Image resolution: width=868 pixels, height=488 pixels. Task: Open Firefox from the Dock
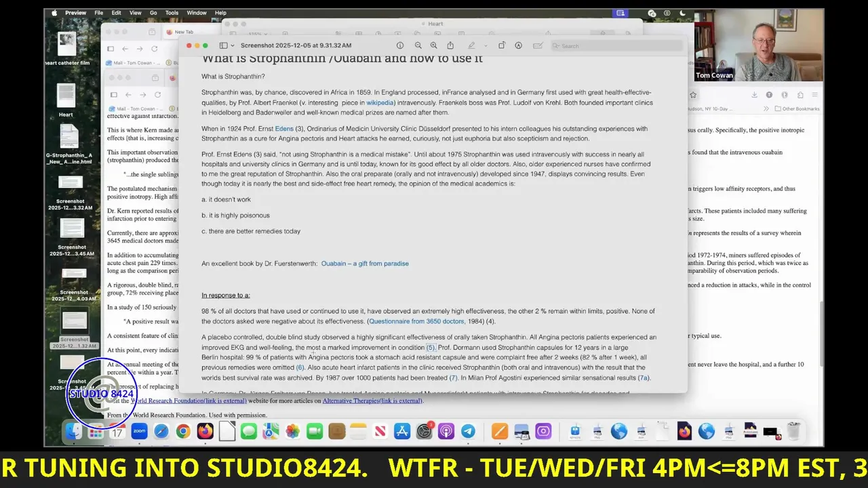[205, 431]
